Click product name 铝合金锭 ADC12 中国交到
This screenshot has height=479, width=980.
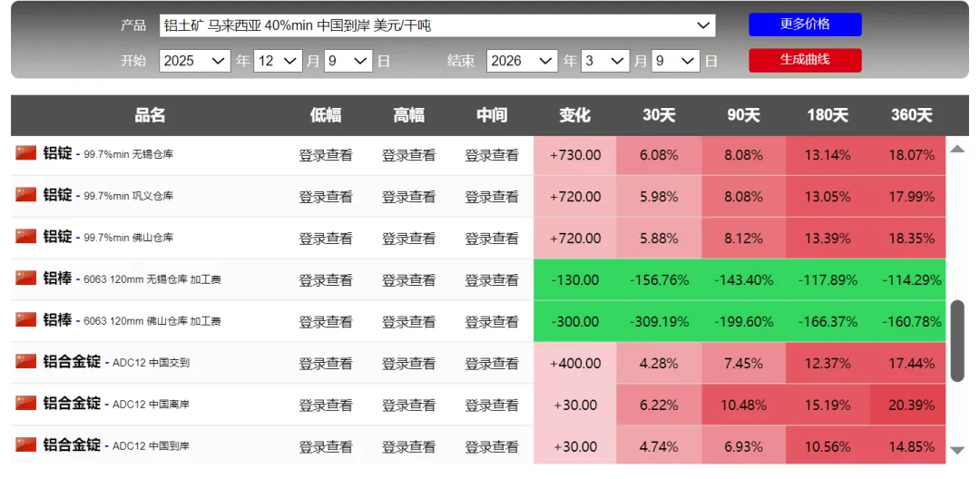(x=116, y=362)
